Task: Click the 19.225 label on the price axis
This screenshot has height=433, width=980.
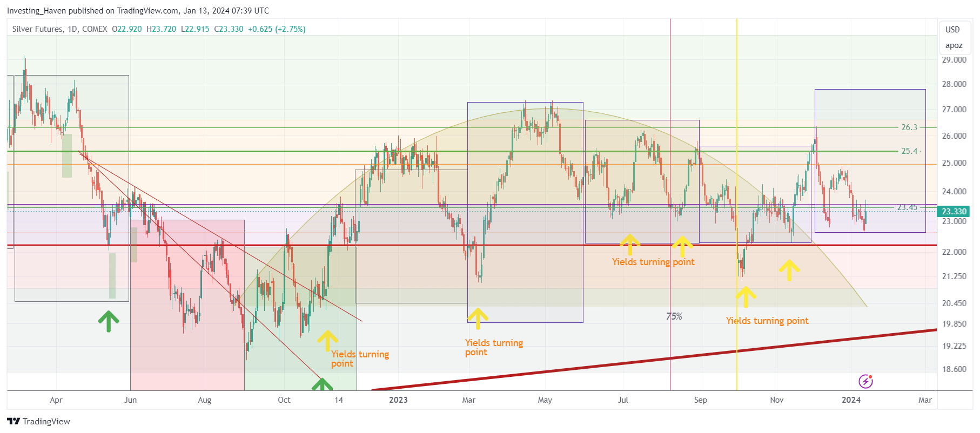Action: pyautogui.click(x=954, y=346)
